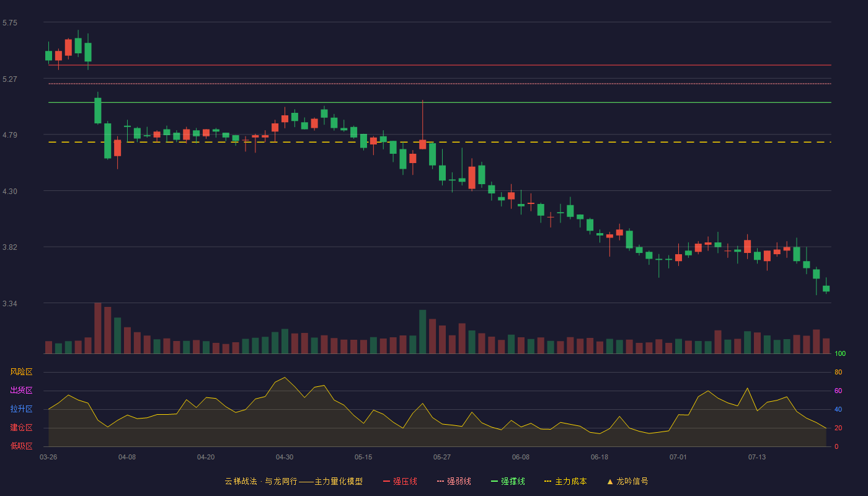868x496 pixels.
Task: Click the magenta 60 indicator axis value
Action: [x=838, y=391]
